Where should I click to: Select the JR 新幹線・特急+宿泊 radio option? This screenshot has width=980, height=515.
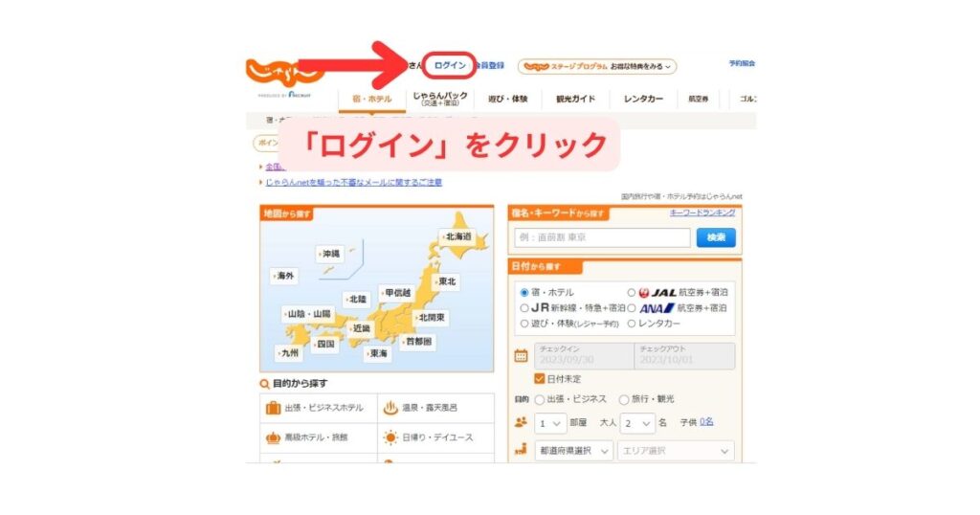(x=524, y=308)
